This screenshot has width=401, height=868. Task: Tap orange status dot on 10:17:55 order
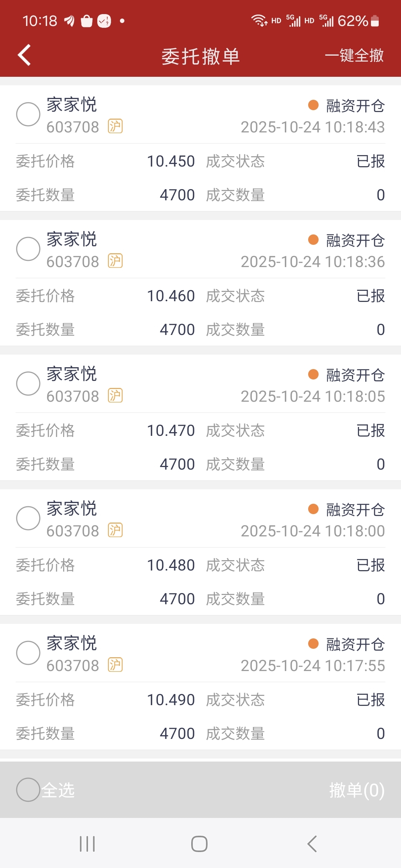(x=313, y=644)
